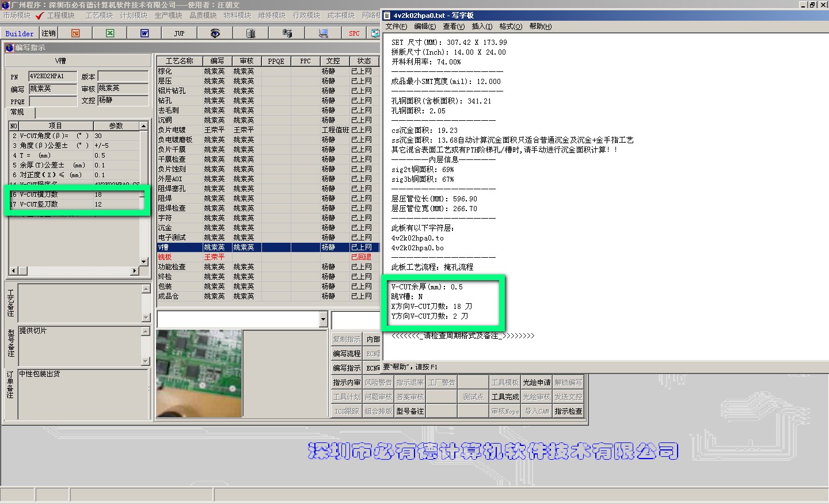The image size is (829, 504).
Task: Open the 维修模块 menu
Action: click(272, 16)
